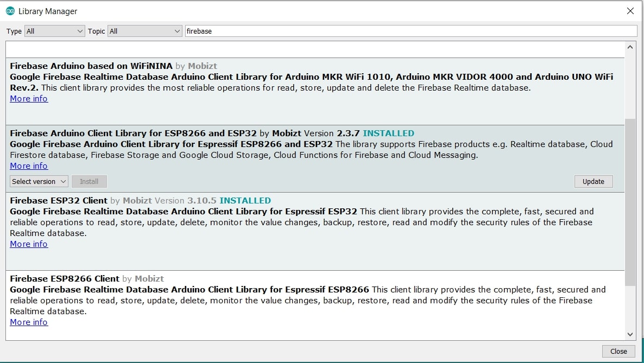Click the Close button at bottom
This screenshot has width=644, height=363.
(618, 351)
